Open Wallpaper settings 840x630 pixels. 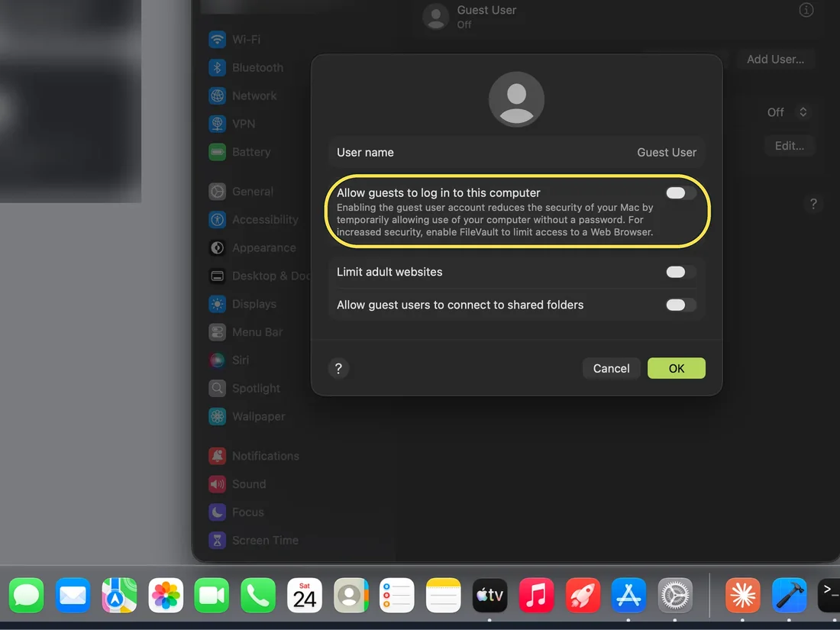click(247, 416)
